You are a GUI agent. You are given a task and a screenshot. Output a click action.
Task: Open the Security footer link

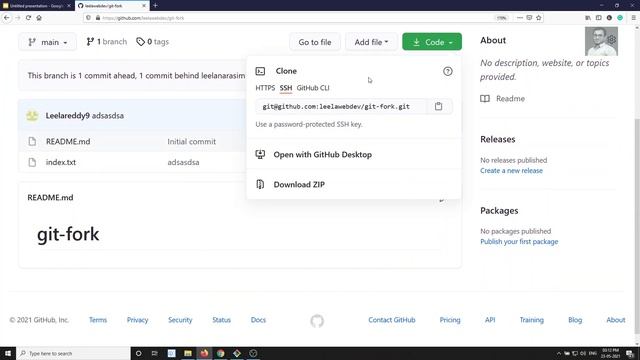point(180,320)
